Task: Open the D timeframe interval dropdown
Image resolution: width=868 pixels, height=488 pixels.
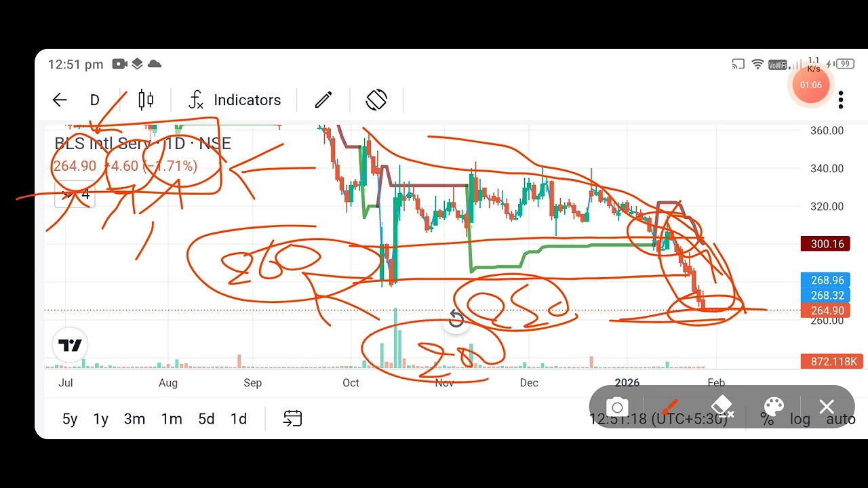Action: click(95, 100)
